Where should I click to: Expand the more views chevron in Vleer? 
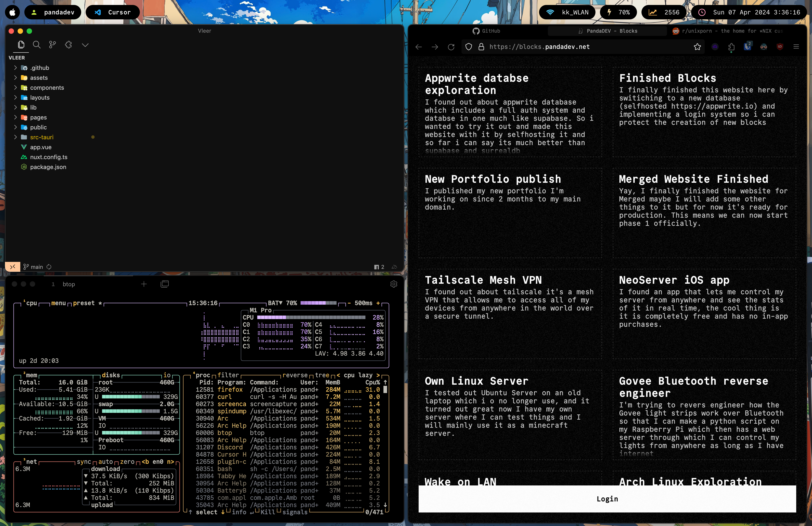click(x=85, y=45)
